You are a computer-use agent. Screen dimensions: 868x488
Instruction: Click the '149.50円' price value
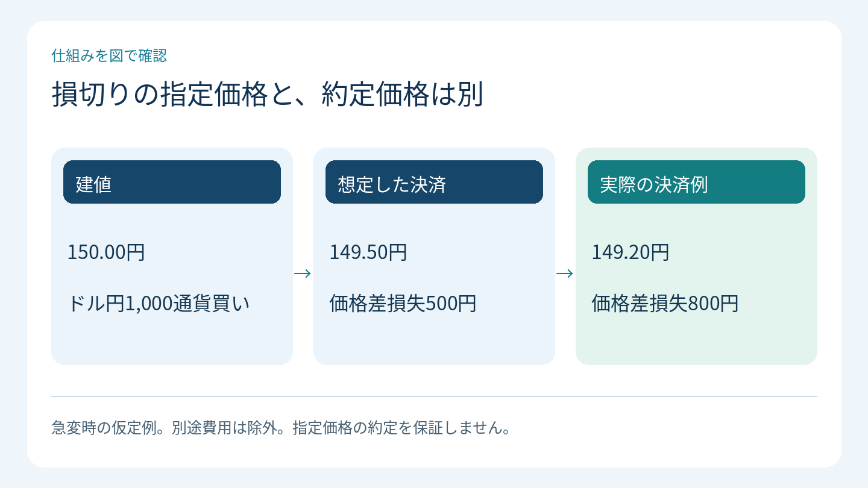[x=368, y=252]
